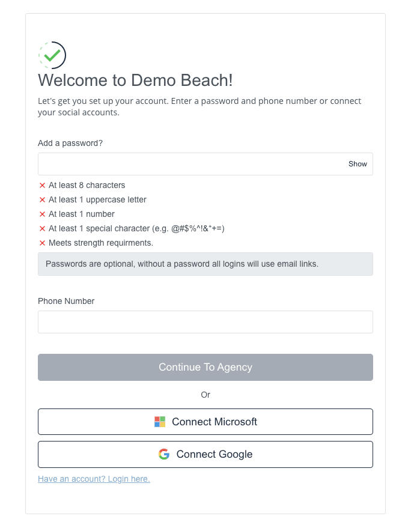Viewport: 420px width, 516px height.
Task: Focus the Phone Number input field
Action: coord(205,322)
